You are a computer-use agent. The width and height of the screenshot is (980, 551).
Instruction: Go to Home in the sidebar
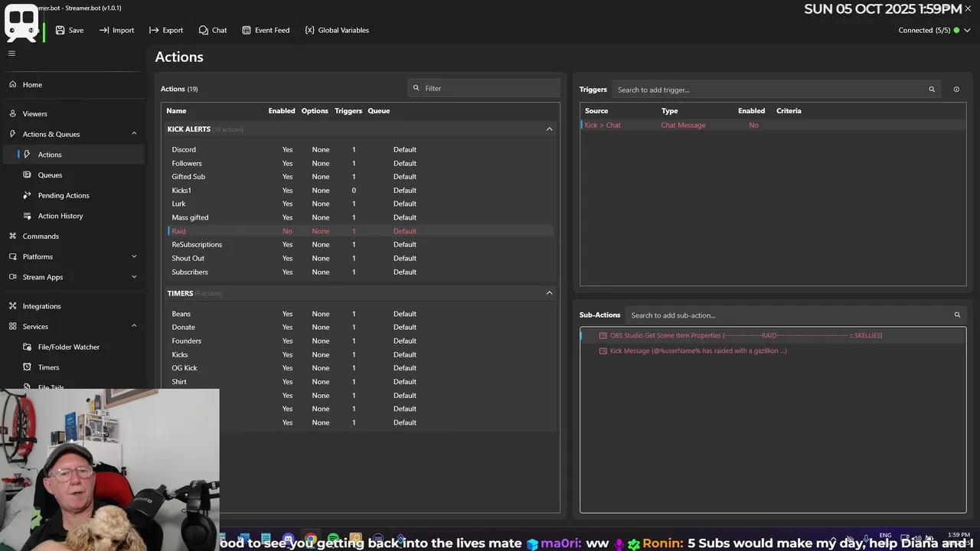tap(73, 85)
